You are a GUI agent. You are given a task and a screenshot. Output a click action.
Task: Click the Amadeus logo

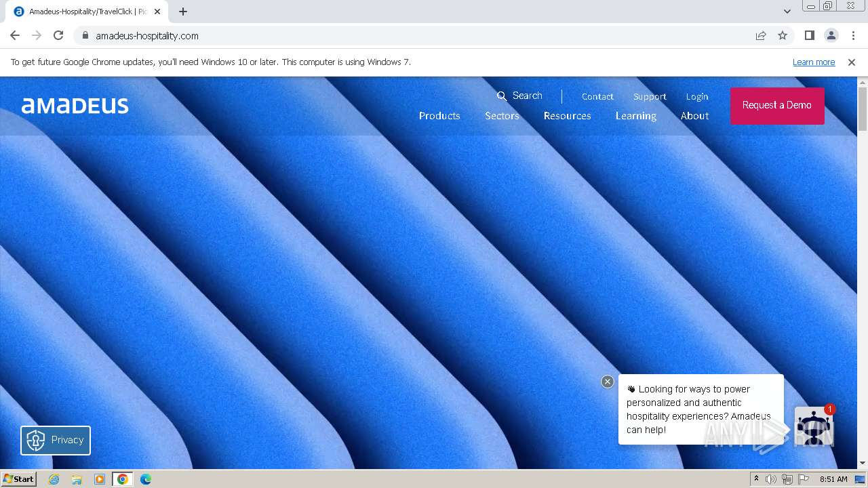coord(75,105)
